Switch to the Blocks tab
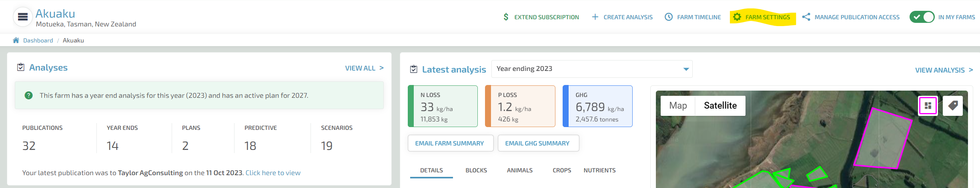 [x=476, y=170]
